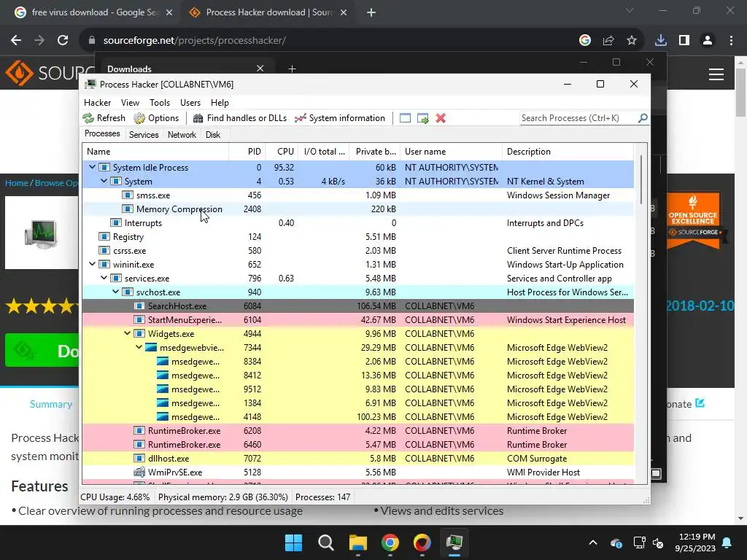Open Chrome profile avatar icon
The width and height of the screenshot is (747, 560).
(x=708, y=41)
